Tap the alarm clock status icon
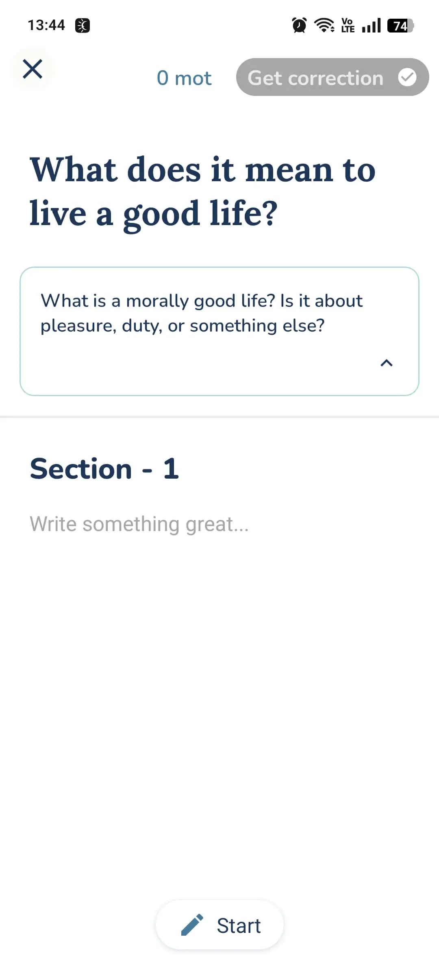The height and width of the screenshot is (980, 439). coord(300,25)
